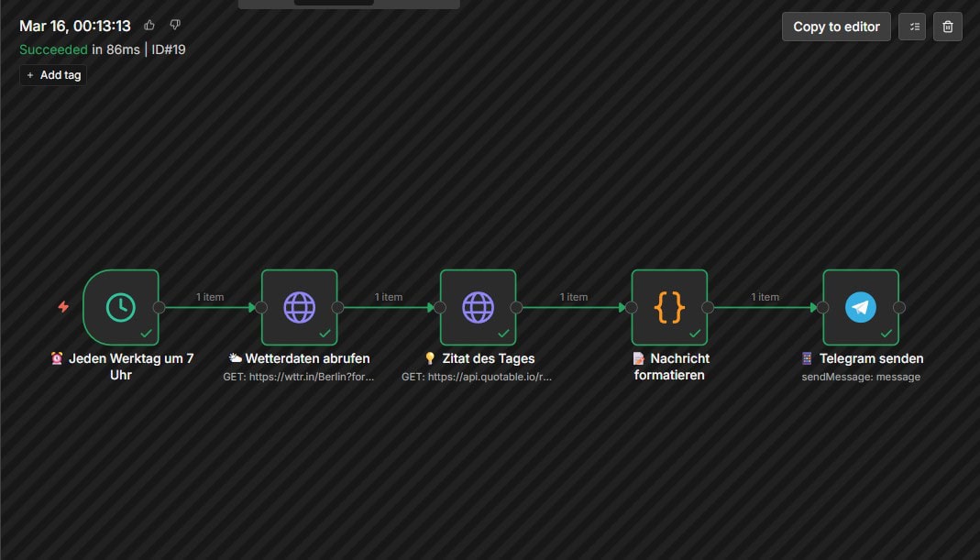
Task: Open the Telegram senden node icon
Action: pyautogui.click(x=860, y=306)
